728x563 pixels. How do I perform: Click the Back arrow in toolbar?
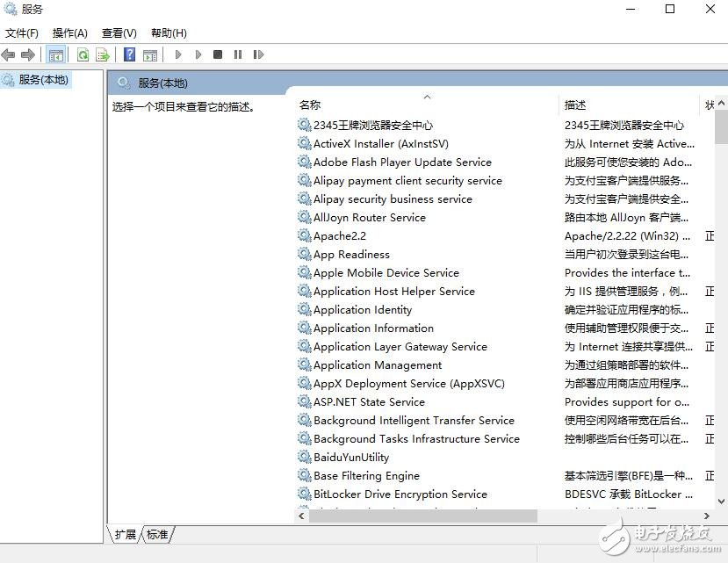point(9,55)
